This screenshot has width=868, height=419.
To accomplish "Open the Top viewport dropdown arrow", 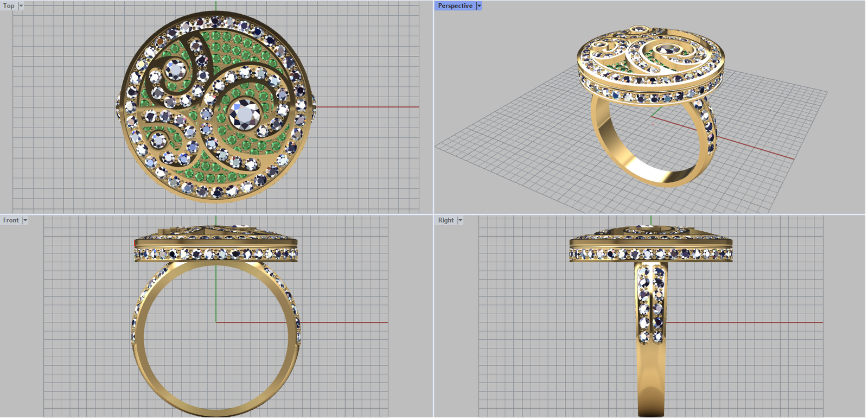I will point(21,6).
